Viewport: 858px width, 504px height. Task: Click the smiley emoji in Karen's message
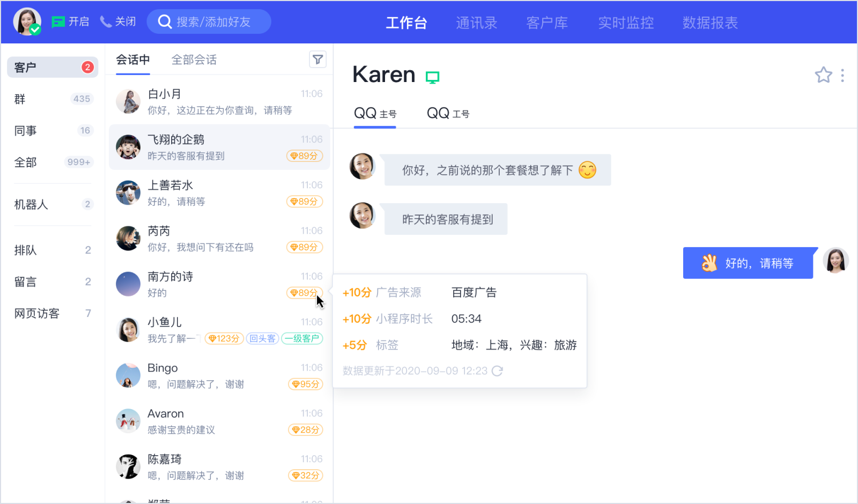pos(587,170)
